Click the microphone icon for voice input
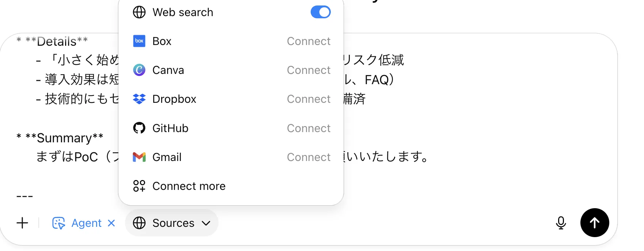644x251 pixels. coord(561,223)
